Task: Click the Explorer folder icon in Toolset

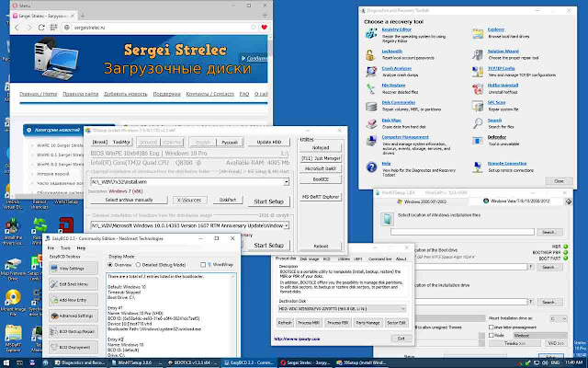Action: 478,33
